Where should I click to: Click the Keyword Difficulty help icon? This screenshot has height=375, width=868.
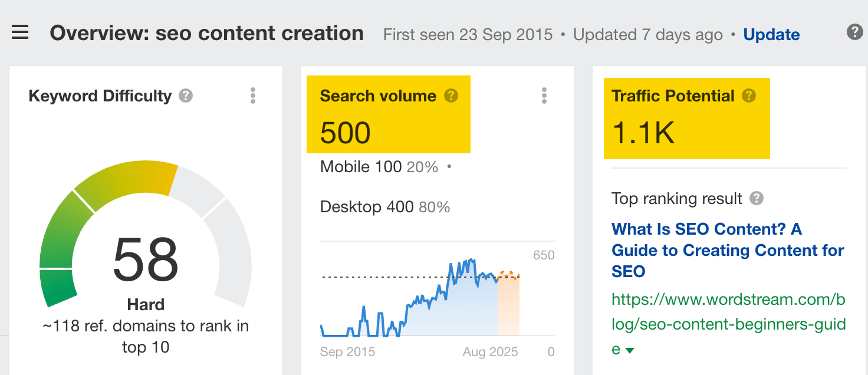[186, 96]
